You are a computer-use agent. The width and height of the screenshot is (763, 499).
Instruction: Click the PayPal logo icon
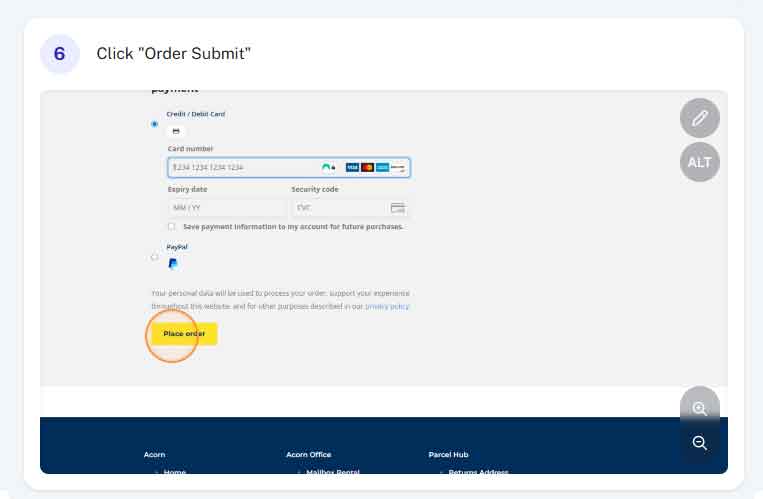click(173, 263)
